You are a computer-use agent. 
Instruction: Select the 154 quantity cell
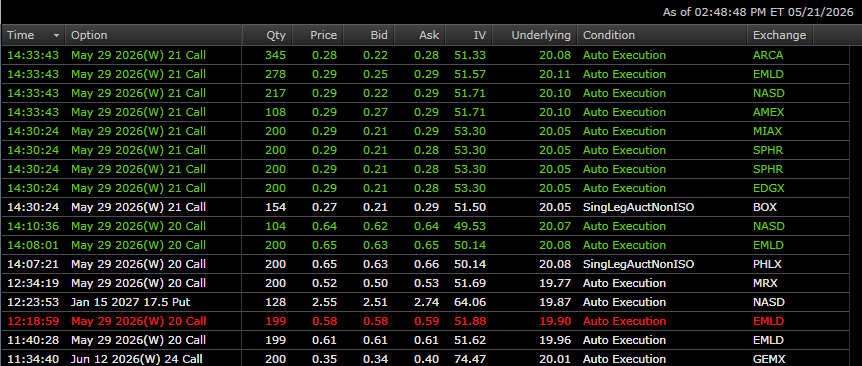tap(275, 207)
